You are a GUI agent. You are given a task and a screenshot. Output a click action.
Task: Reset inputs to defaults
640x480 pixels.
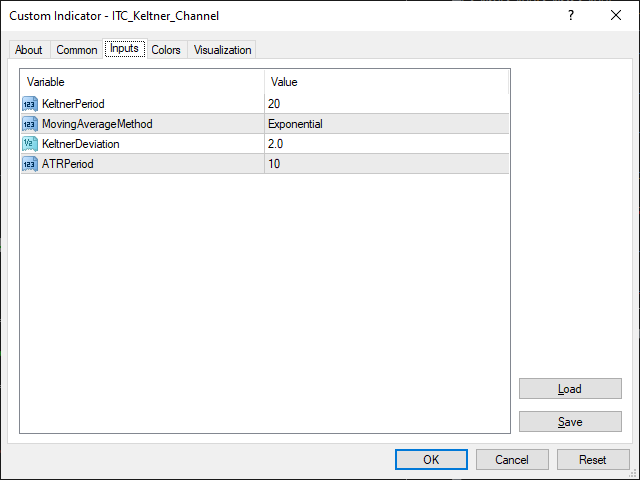pyautogui.click(x=593, y=460)
